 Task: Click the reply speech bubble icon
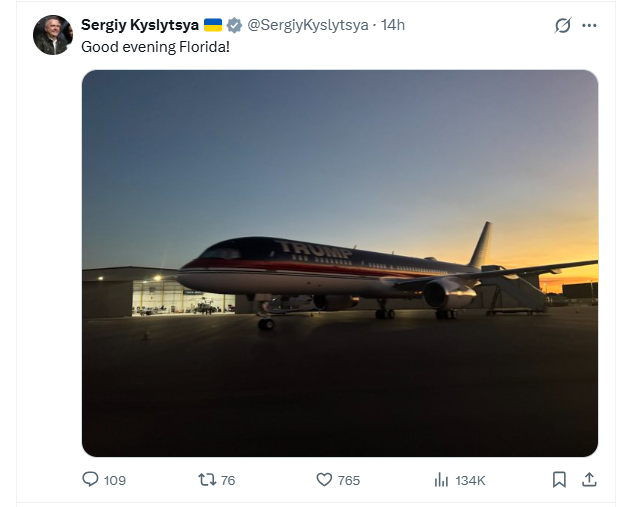[90, 480]
